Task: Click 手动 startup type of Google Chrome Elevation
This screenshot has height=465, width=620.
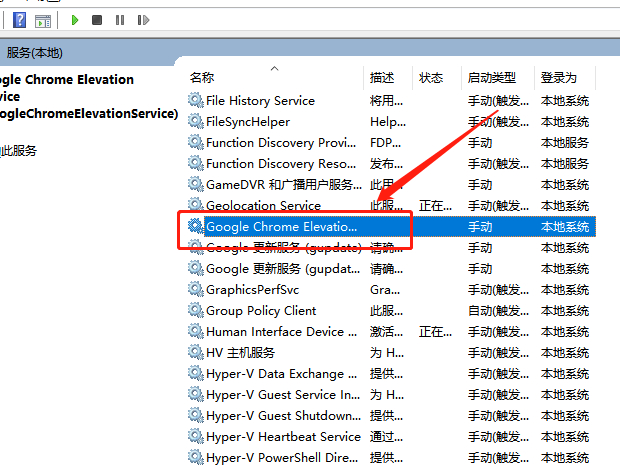Action: [x=480, y=227]
